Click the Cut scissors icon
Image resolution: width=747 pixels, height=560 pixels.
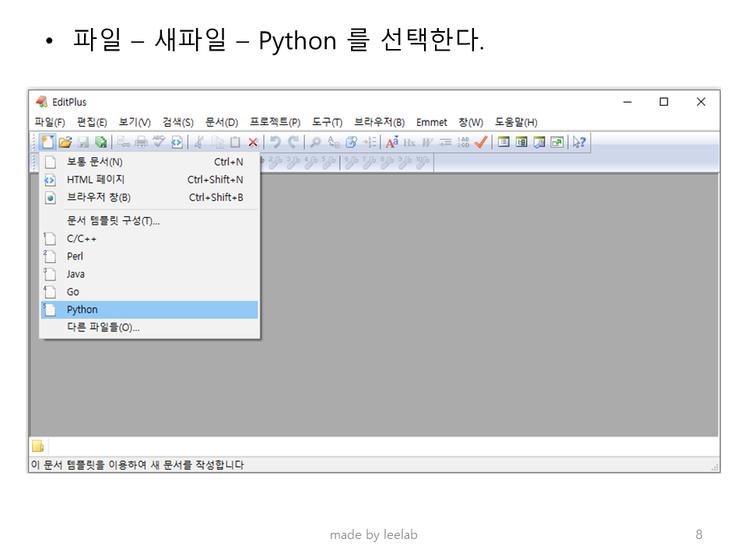coord(199,142)
